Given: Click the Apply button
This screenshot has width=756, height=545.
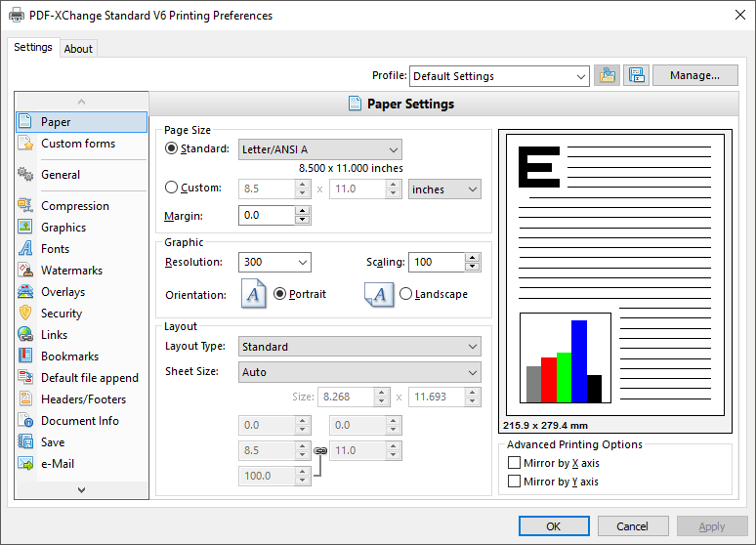Looking at the screenshot, I should point(712,526).
